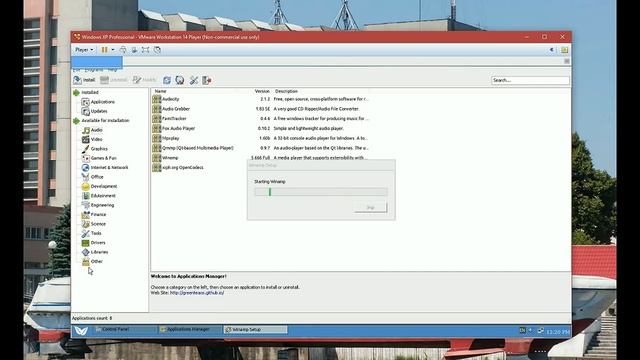Open the Games & Fun category

pos(103,158)
